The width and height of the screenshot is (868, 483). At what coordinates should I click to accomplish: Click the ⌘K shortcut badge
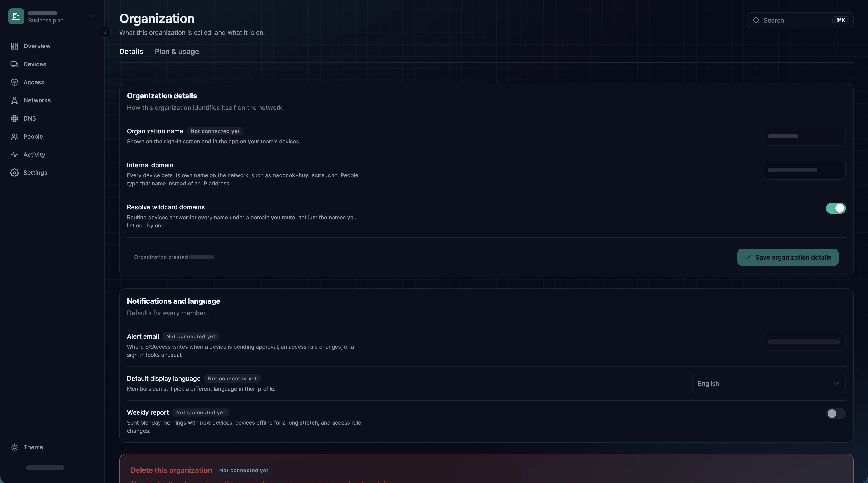coord(841,21)
